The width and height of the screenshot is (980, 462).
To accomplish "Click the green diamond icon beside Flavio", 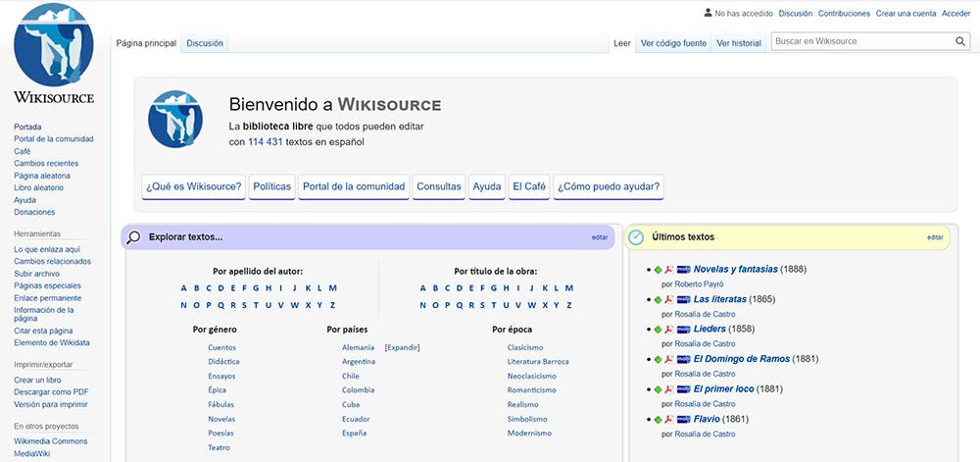I will [x=659, y=419].
